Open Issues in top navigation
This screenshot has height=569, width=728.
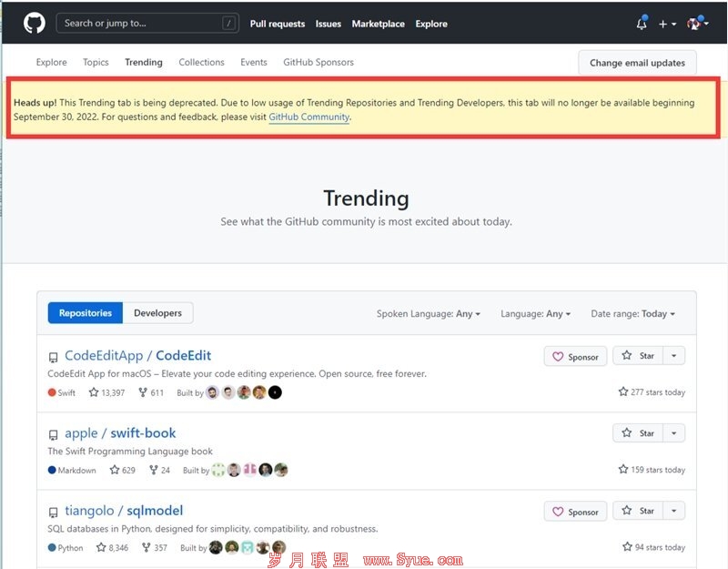pyautogui.click(x=329, y=24)
